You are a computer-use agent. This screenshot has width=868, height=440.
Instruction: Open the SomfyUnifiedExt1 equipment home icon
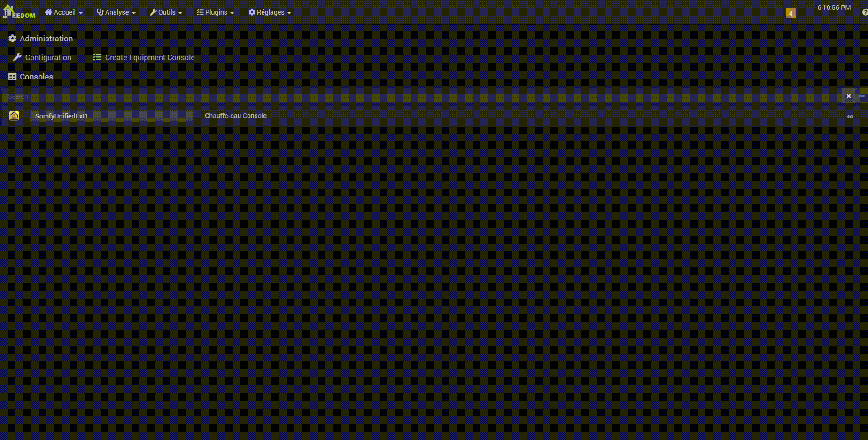[14, 116]
